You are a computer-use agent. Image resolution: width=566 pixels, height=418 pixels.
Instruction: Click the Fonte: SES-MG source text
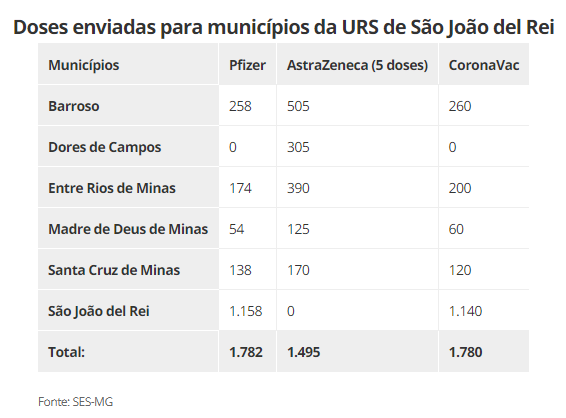click(75, 402)
